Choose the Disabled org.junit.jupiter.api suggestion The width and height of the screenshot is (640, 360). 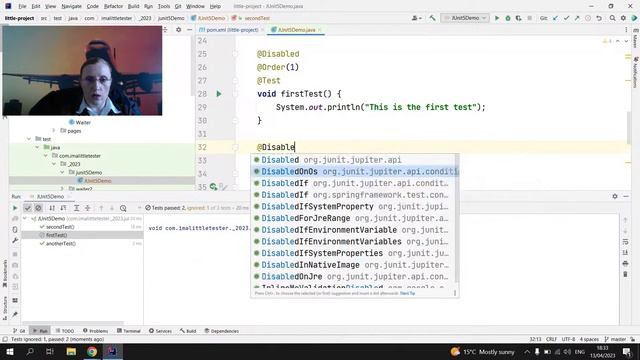354,160
